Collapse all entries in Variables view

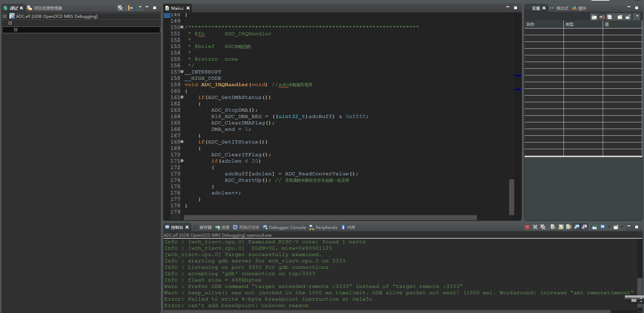[x=610, y=17]
